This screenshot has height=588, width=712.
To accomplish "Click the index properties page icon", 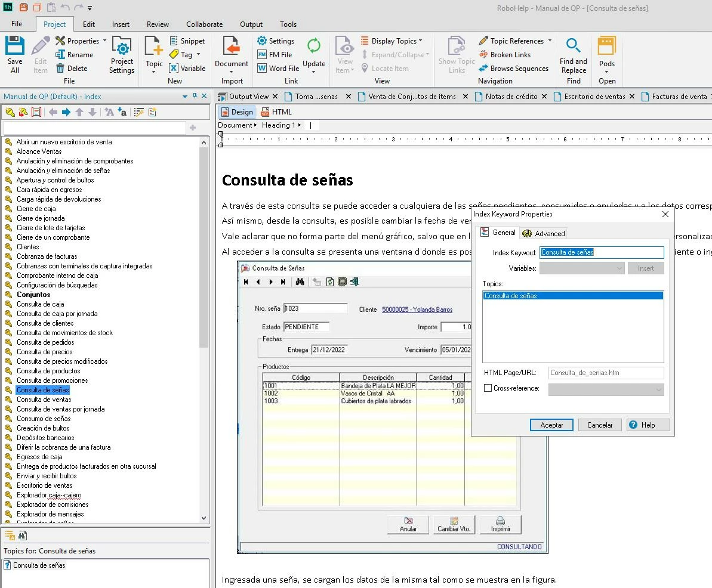I will 152,112.
